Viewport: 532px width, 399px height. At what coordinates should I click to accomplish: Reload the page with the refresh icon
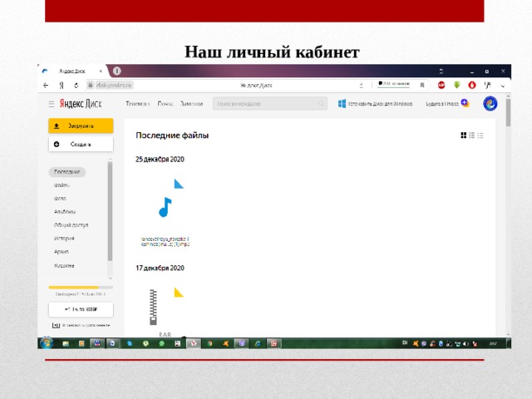tap(76, 85)
